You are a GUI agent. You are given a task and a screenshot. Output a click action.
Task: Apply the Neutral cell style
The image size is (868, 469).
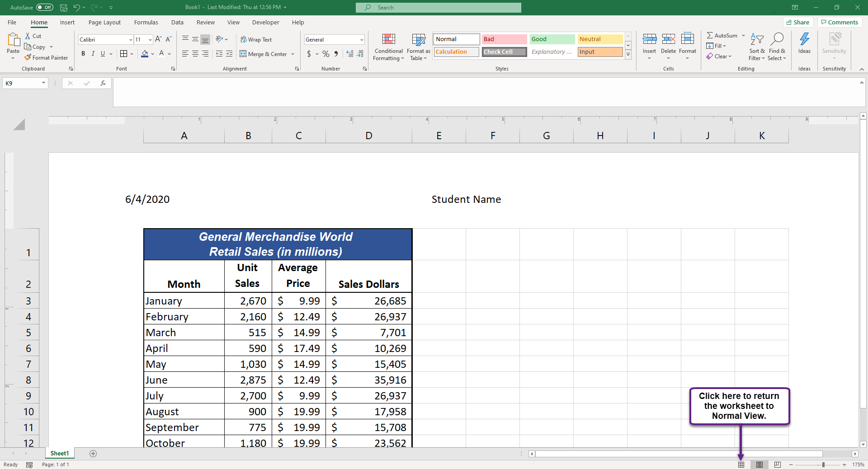600,39
